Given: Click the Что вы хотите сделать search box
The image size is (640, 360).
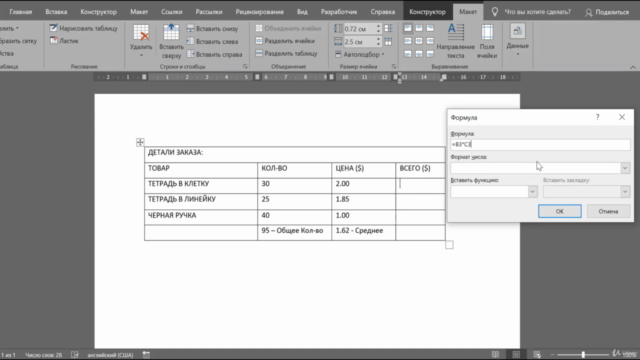Looking at the screenshot, I should point(537,12).
